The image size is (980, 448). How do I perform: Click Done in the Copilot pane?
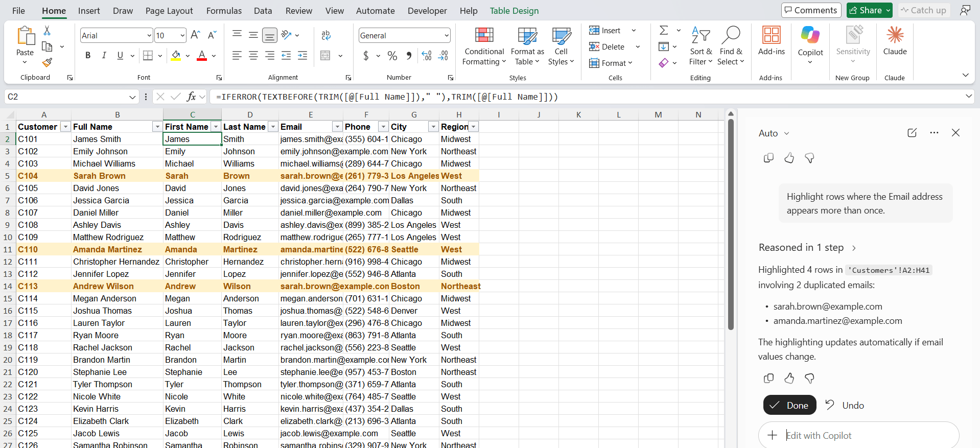click(x=789, y=405)
